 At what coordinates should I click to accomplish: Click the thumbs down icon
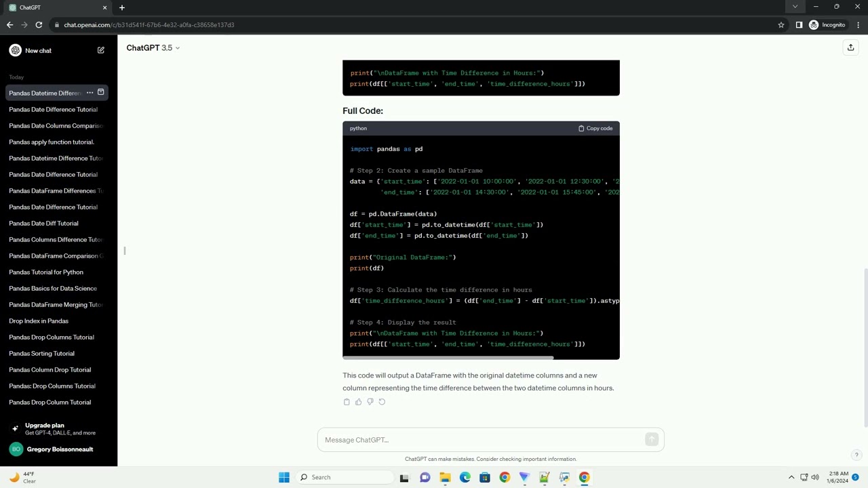pyautogui.click(x=370, y=402)
